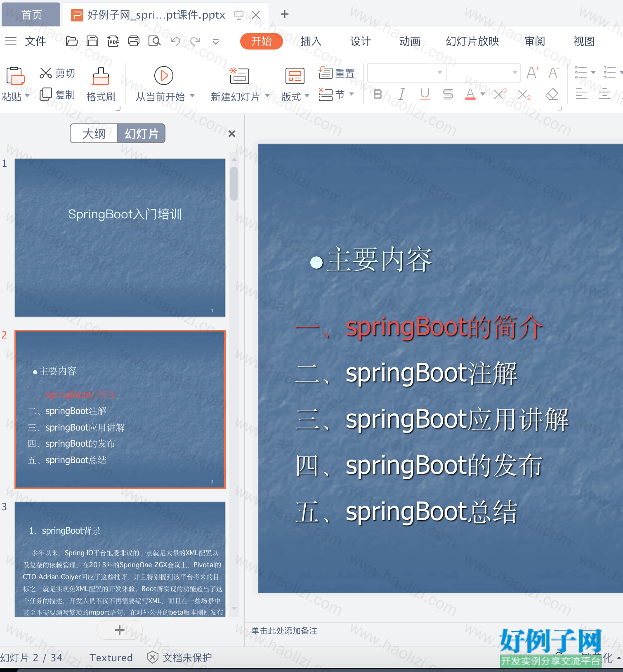Click the thumbnail panel scrollbar thumb

[x=234, y=184]
